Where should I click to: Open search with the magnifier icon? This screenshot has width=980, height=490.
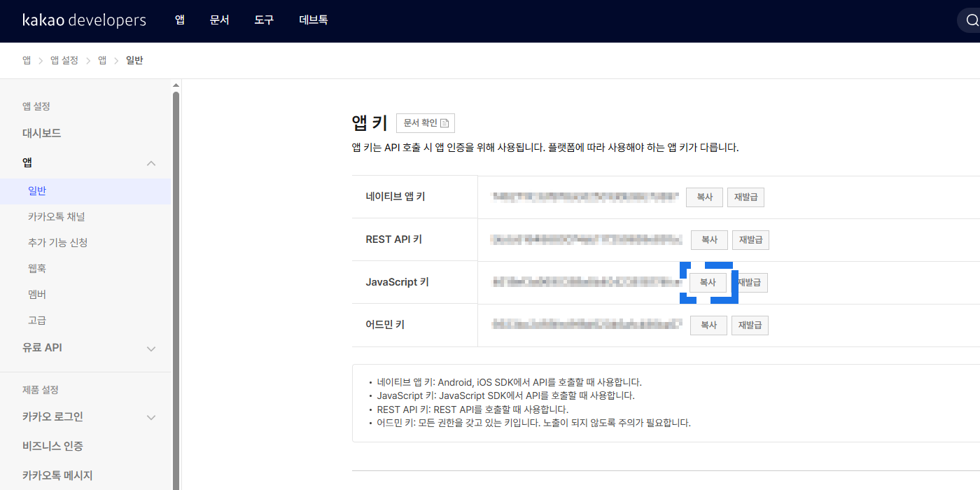pyautogui.click(x=971, y=21)
